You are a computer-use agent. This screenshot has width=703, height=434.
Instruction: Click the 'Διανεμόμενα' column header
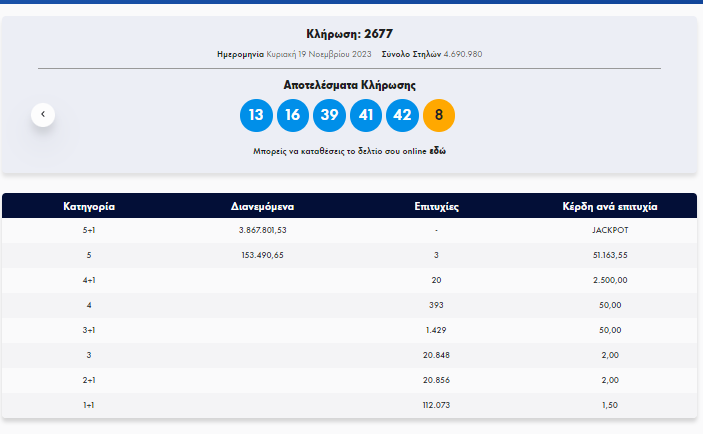point(262,207)
